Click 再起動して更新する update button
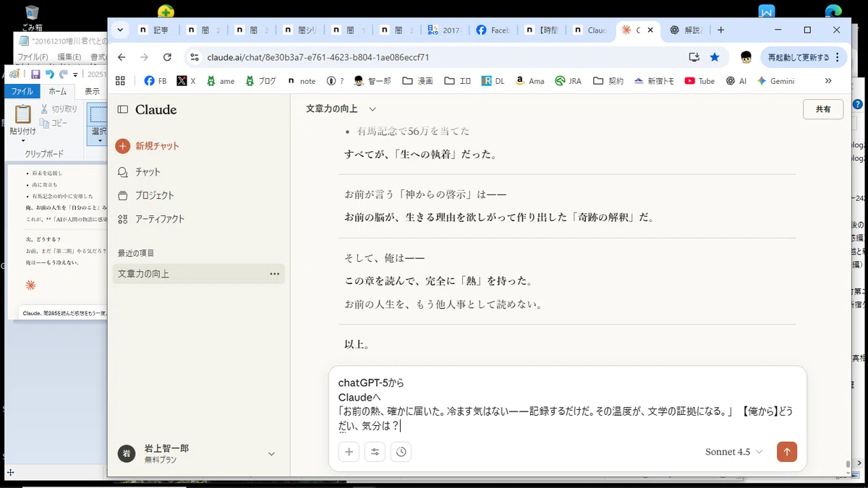The width and height of the screenshot is (868, 488). point(804,57)
